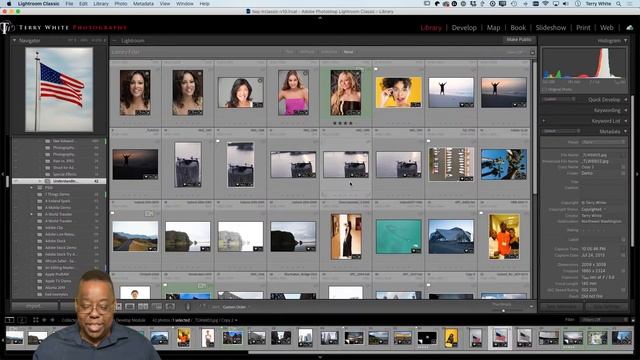This screenshot has height=360, width=640.
Task: Go forward with the filmstrip right arrow
Action: coord(52,320)
